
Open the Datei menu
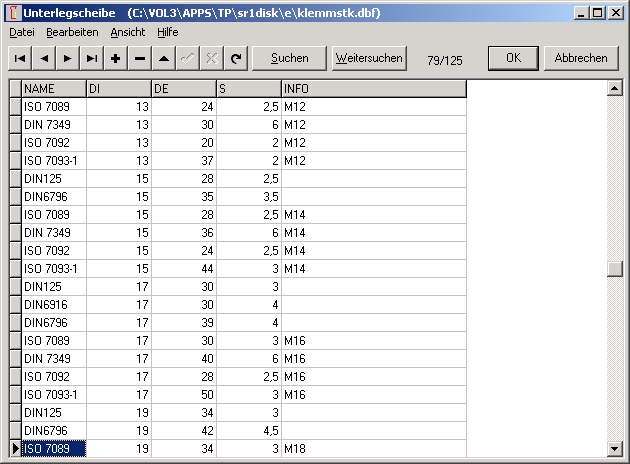click(x=22, y=32)
